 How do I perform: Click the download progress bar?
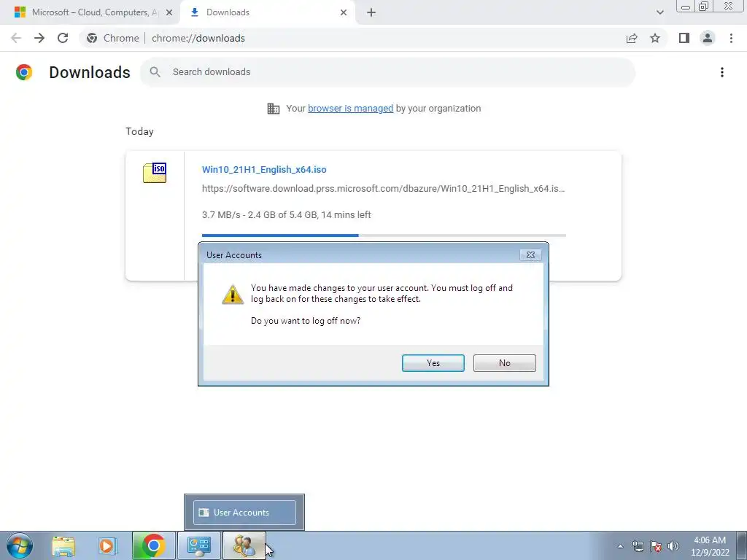click(x=384, y=236)
